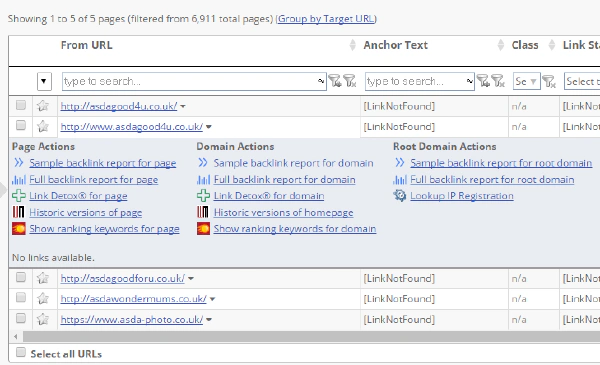Open Full backlink report for domain
This screenshot has width=600, height=365.
pos(284,179)
